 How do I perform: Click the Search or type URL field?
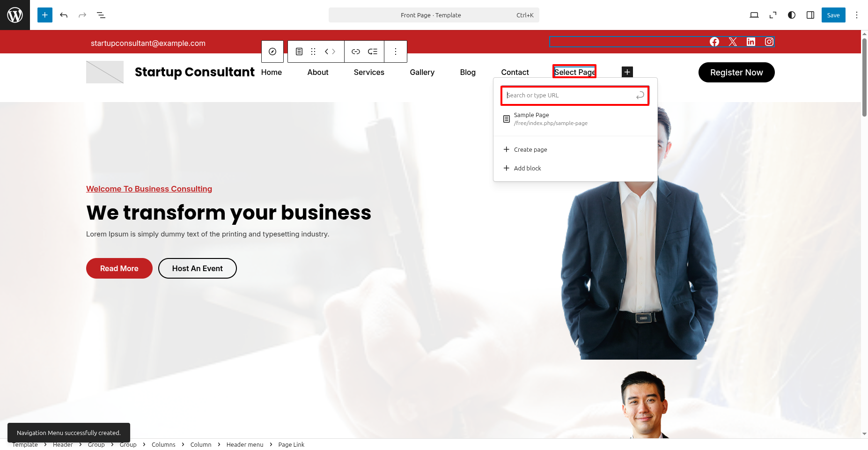pyautogui.click(x=569, y=96)
